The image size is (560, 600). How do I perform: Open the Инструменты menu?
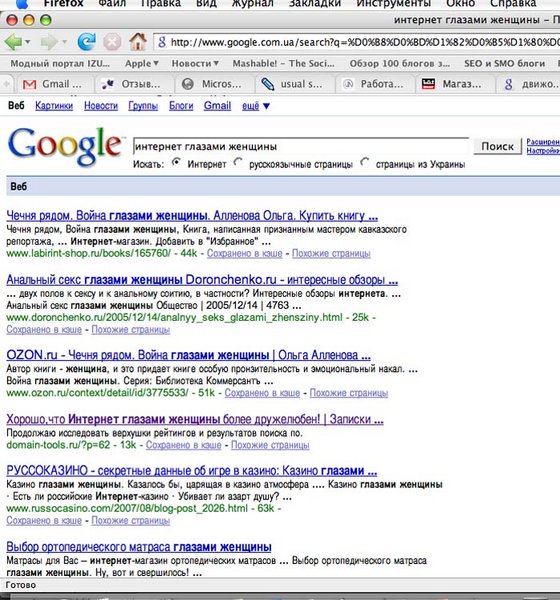393,4
